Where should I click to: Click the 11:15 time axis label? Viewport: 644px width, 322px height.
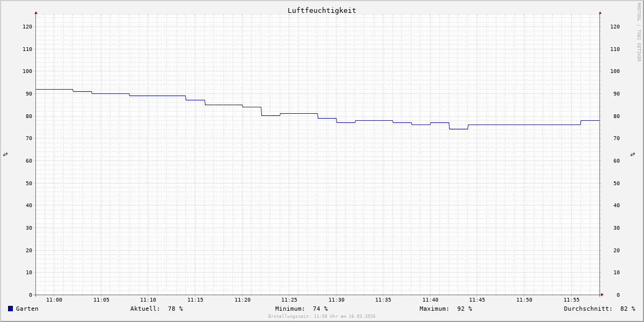(195, 300)
